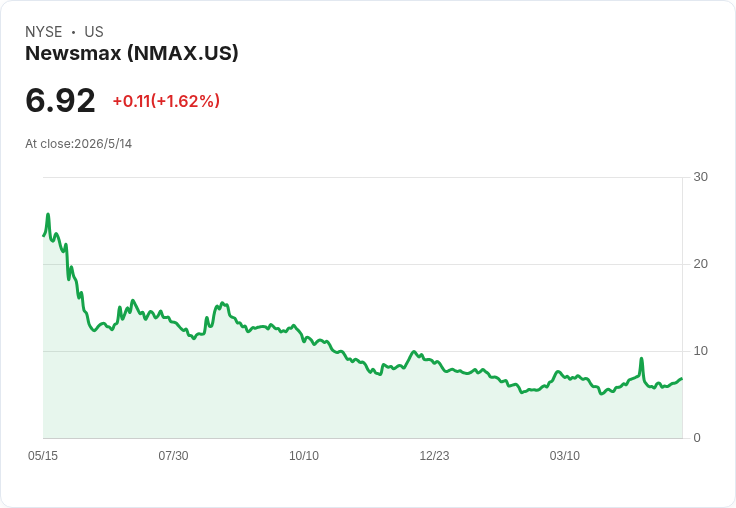Click the final endpoint of the green price line
Image resolution: width=736 pixels, height=508 pixels.
pyautogui.click(x=682, y=378)
